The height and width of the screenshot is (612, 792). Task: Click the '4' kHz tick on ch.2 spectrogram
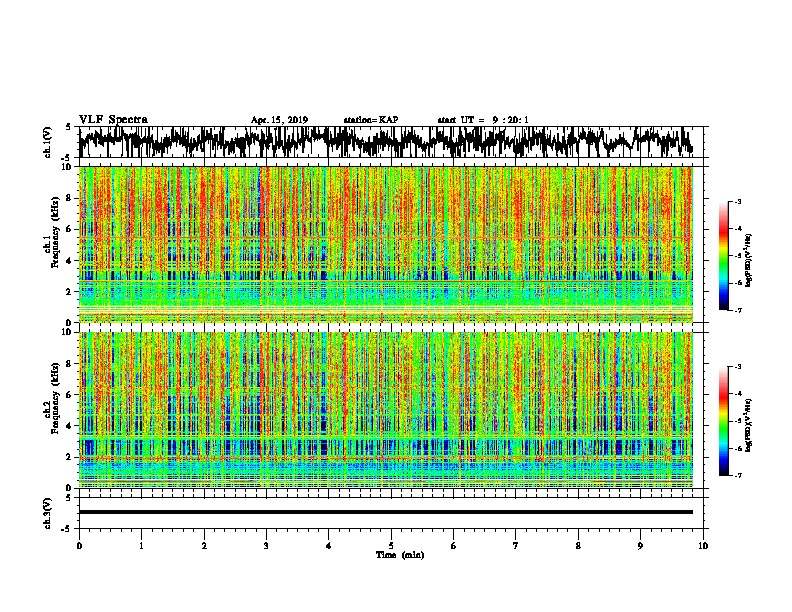tap(69, 426)
